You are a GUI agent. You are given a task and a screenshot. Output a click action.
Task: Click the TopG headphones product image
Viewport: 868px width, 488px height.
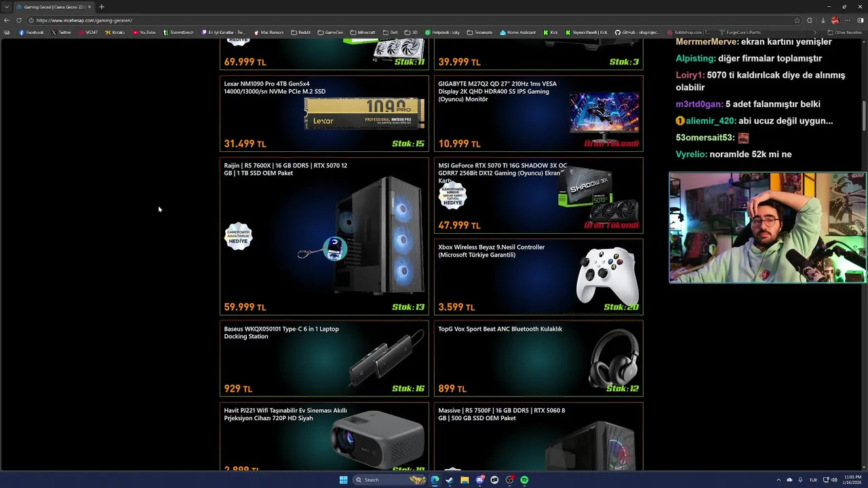614,358
